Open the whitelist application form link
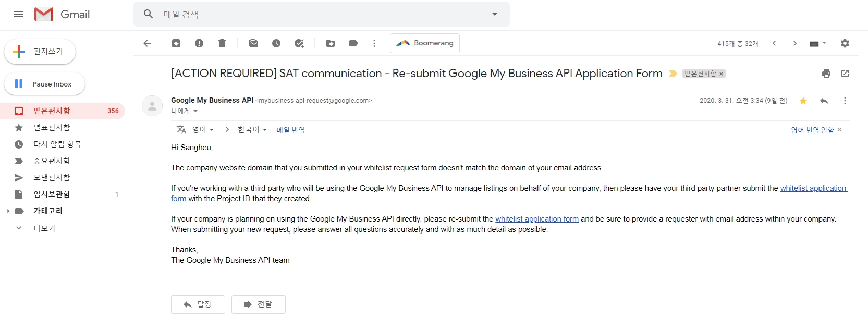This screenshot has height=330, width=868. (x=536, y=219)
